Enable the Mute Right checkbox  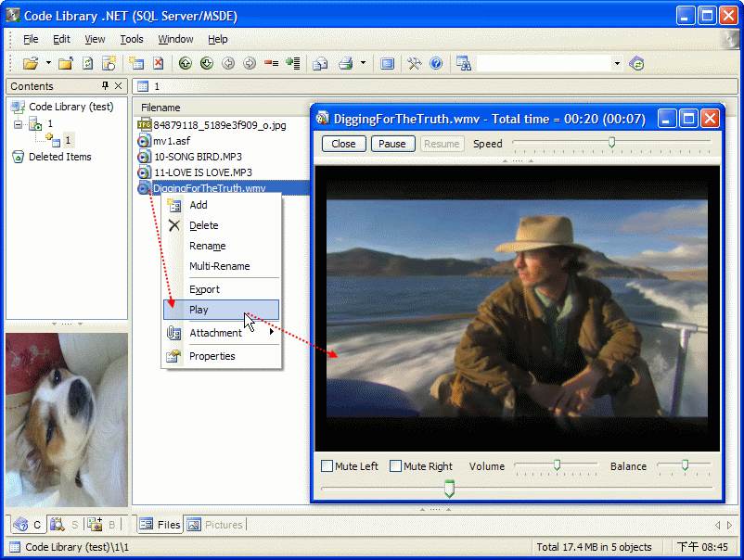395,466
